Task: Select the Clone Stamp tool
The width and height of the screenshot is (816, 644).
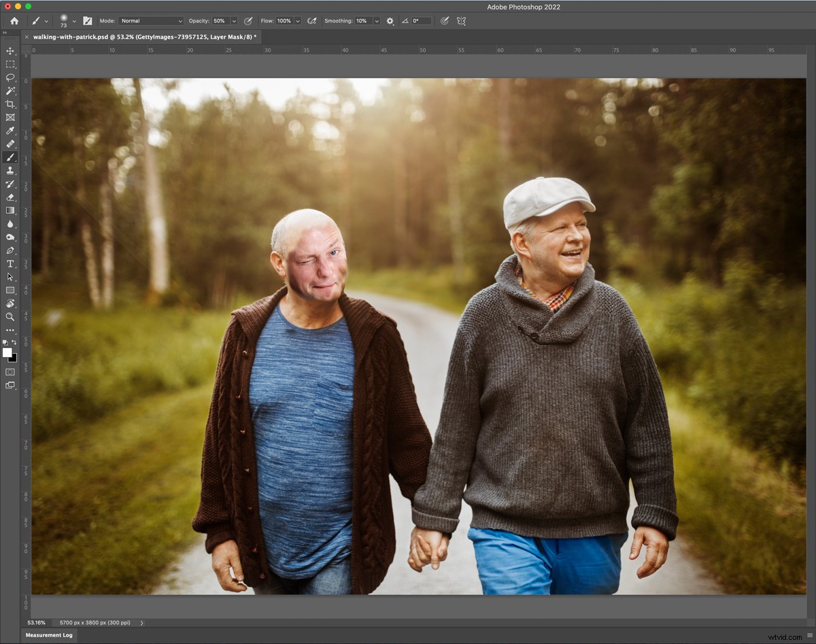Action: coord(10,171)
